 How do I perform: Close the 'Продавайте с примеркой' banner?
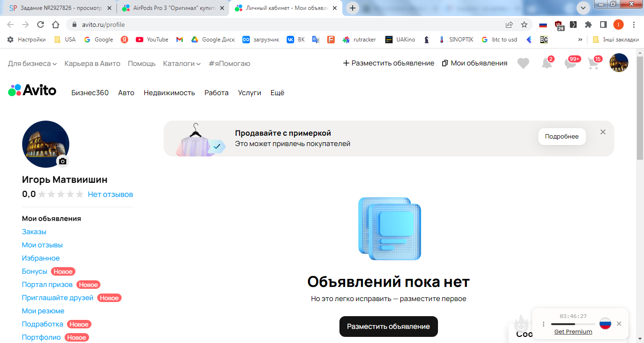(603, 132)
